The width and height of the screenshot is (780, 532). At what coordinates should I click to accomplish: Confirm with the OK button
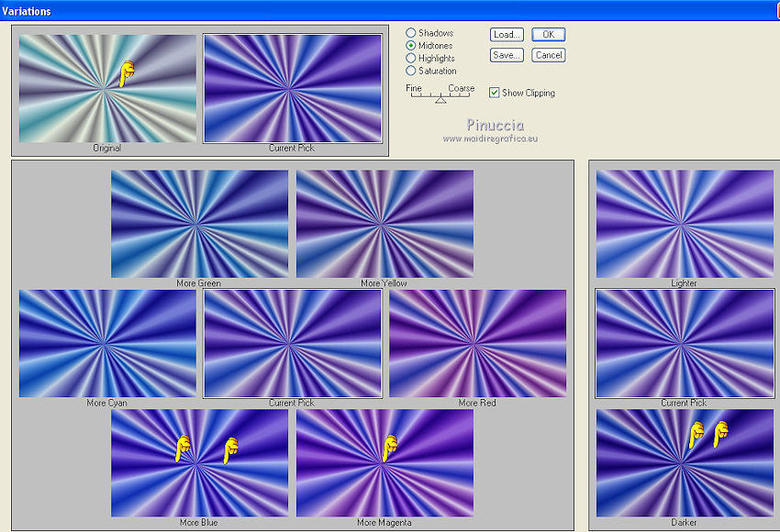point(548,34)
